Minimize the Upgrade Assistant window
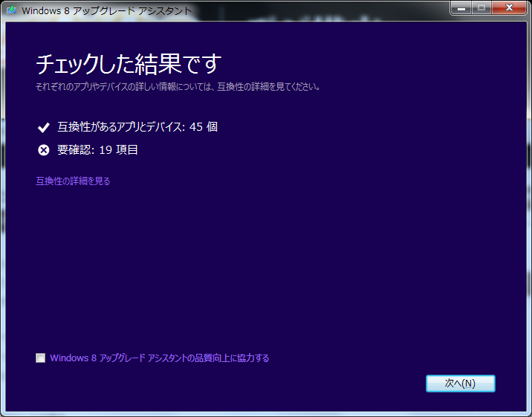This screenshot has width=532, height=417. pos(461,9)
